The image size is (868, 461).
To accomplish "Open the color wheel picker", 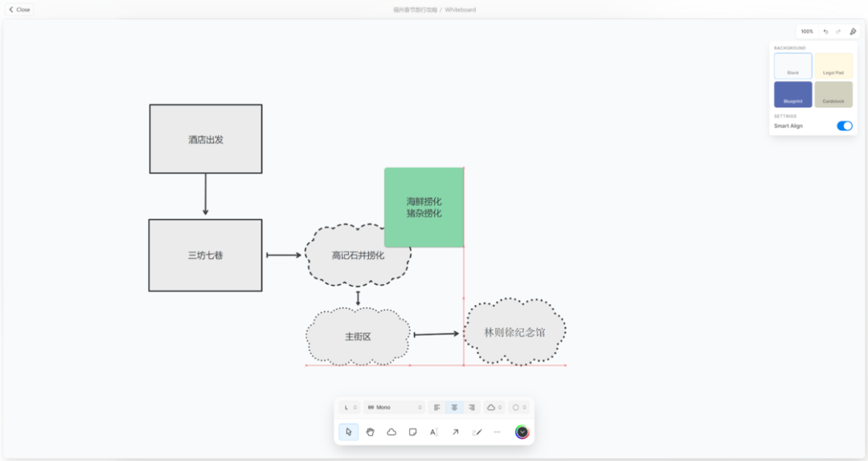I will (522, 431).
